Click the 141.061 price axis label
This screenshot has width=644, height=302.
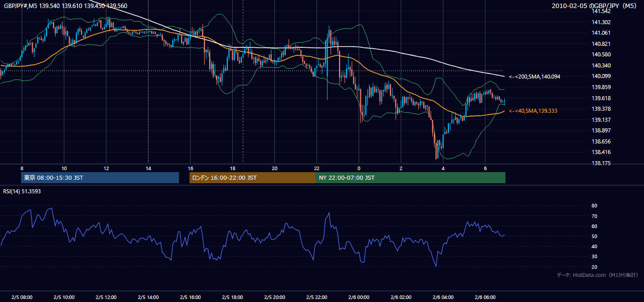click(x=602, y=33)
